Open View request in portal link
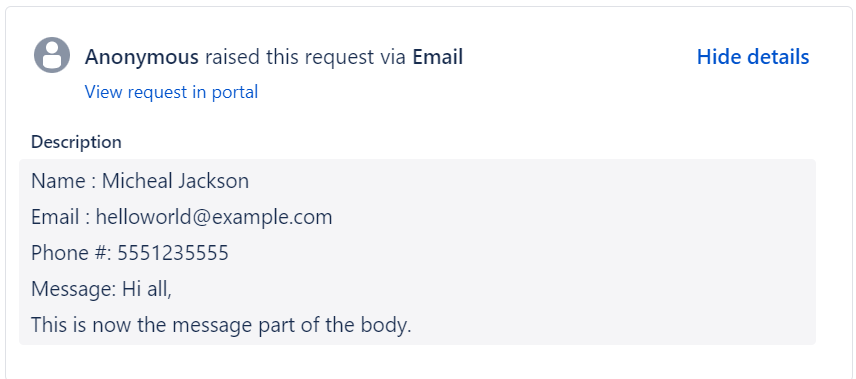 click(x=171, y=92)
